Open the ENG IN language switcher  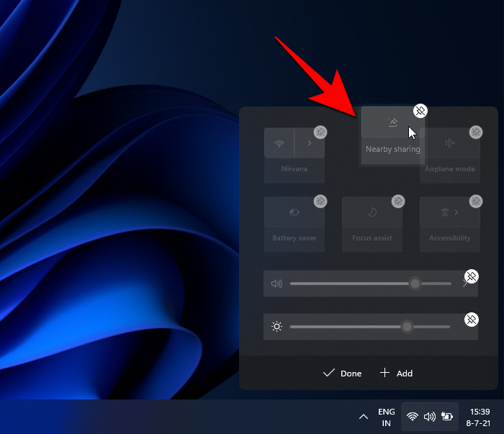pyautogui.click(x=386, y=417)
